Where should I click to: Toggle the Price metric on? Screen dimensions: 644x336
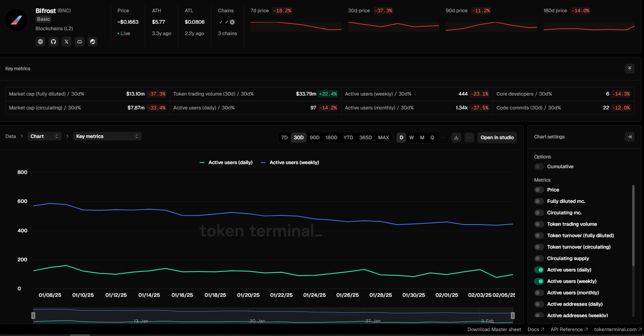[539, 190]
